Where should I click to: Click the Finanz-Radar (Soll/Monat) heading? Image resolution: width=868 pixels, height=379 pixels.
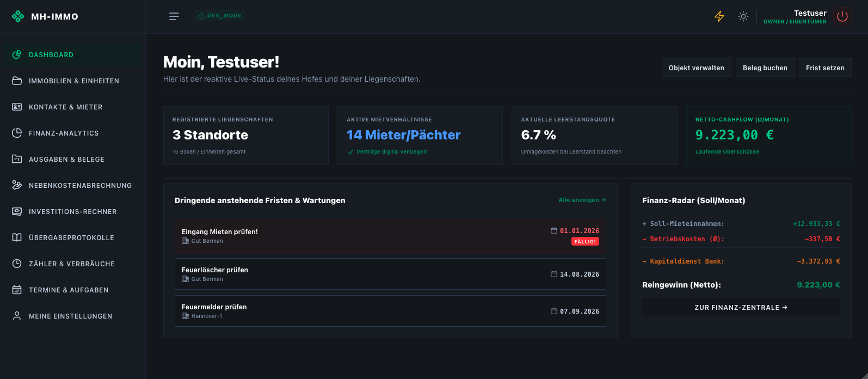pyautogui.click(x=694, y=200)
